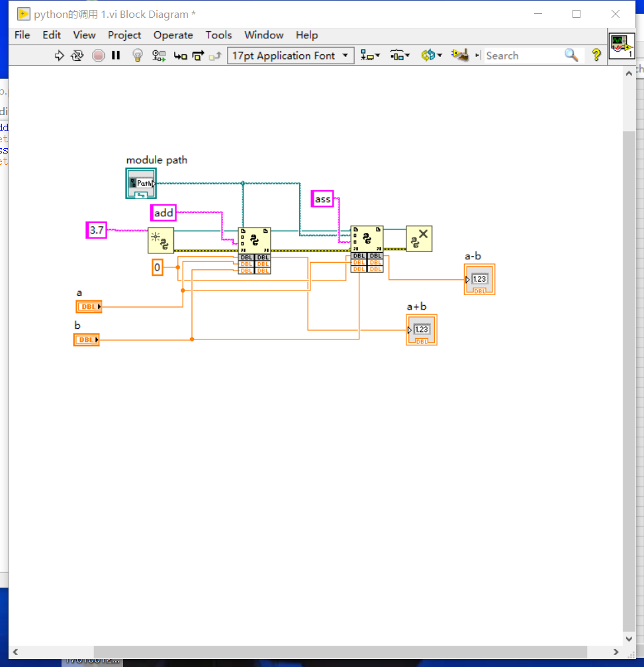This screenshot has width=644, height=667.
Task: Open the 17pt Application Font dropdown
Action: pyautogui.click(x=291, y=56)
